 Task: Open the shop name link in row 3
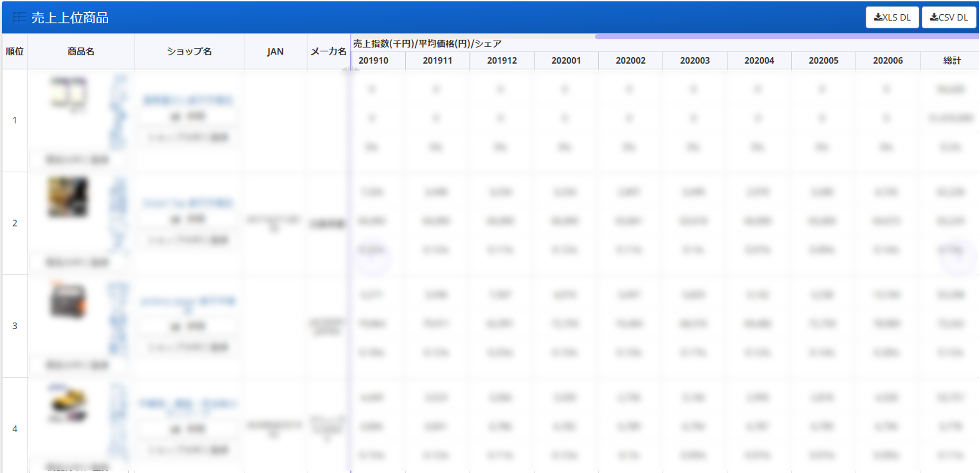point(188,301)
